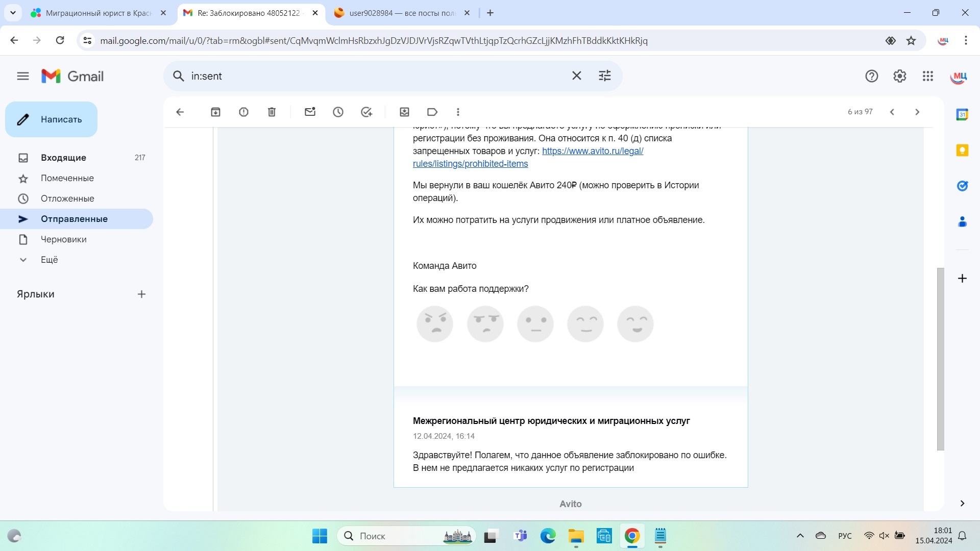This screenshot has width=980, height=551.
Task: Hide side panel chevron
Action: 962,504
